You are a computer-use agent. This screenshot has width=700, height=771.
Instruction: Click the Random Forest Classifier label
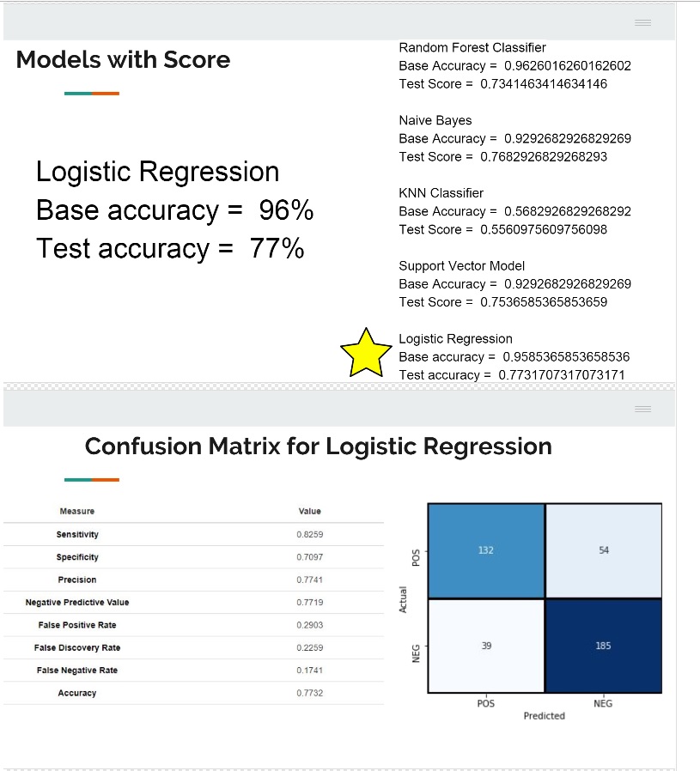click(472, 47)
